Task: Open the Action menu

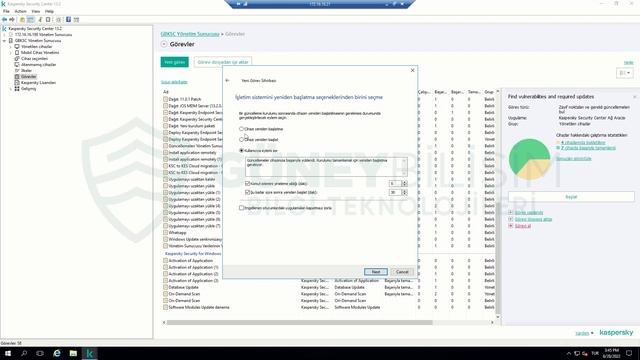Action: tap(20, 11)
